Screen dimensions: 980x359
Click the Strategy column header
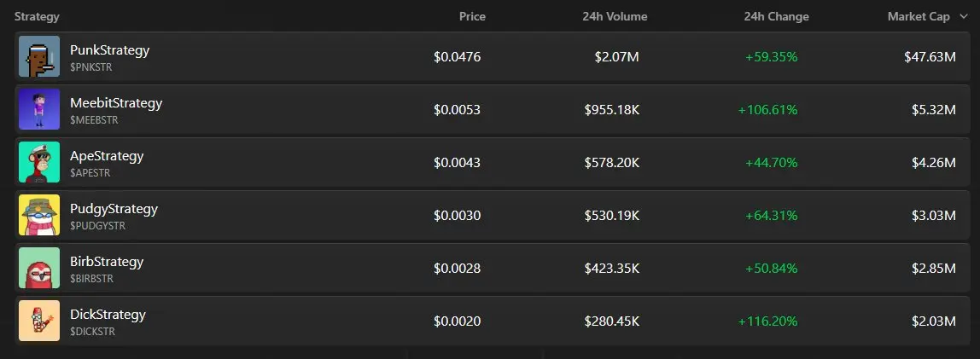37,17
